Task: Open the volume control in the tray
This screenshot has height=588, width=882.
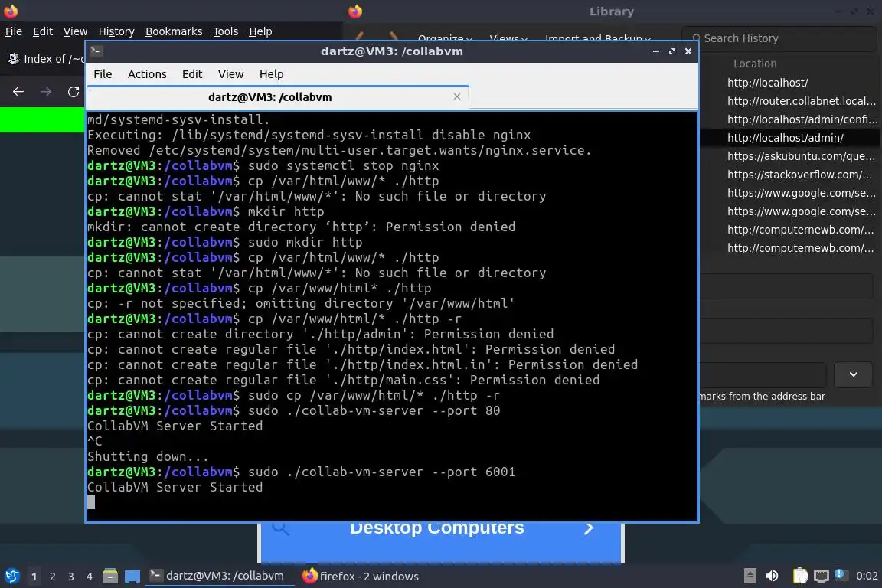Action: coord(772,576)
